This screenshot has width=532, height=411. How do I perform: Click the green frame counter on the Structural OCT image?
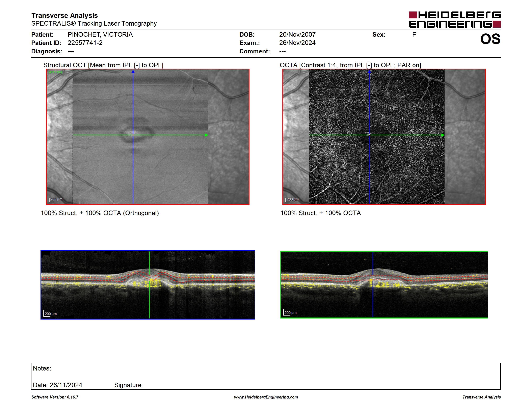[56, 72]
